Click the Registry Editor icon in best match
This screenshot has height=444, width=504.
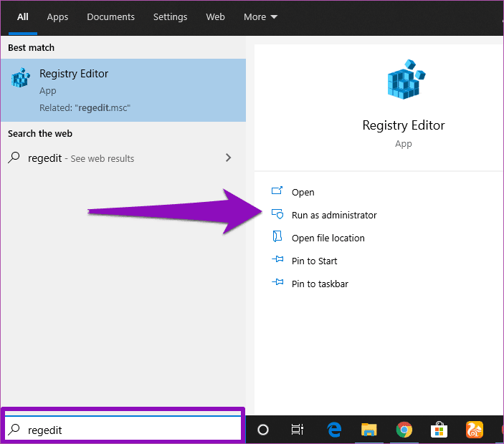click(x=21, y=77)
